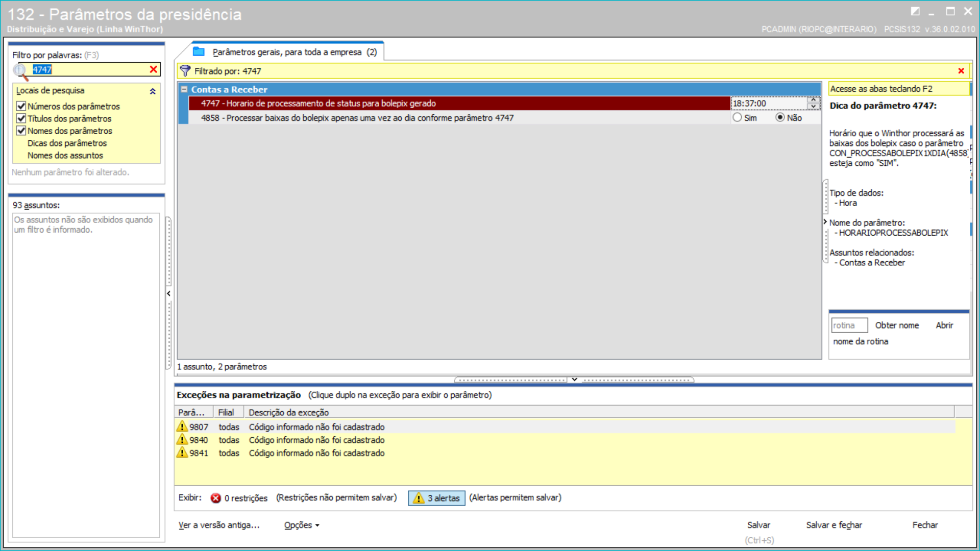Remove active filter via yellow bar's red X
This screenshot has height=551, width=980.
coord(961,71)
